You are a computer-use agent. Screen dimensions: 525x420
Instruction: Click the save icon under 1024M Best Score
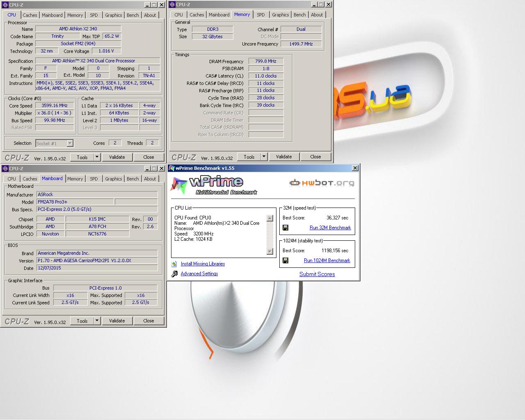point(285,260)
